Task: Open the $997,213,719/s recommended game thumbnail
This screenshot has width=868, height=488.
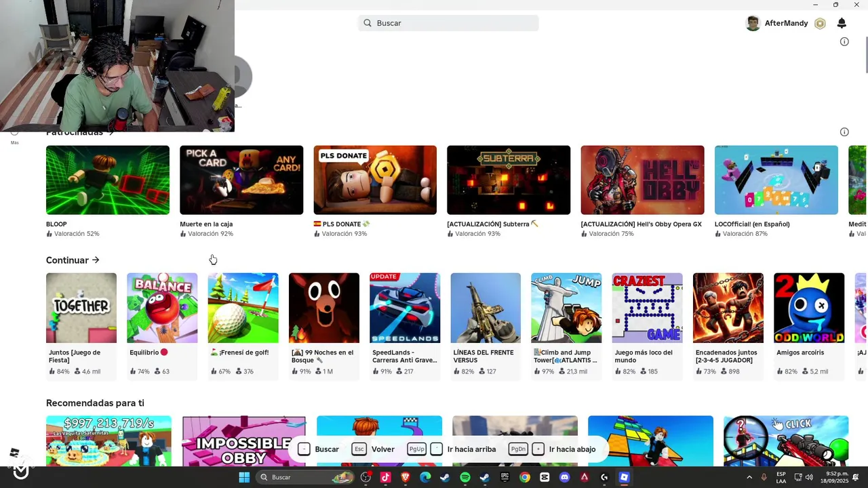Action: click(108, 441)
